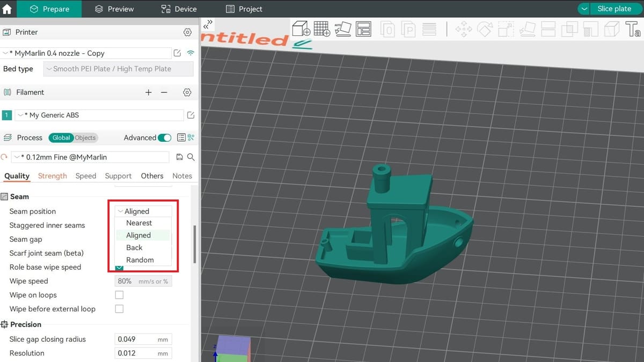Enable Wipe on loops checkbox
This screenshot has height=362, width=644.
(x=119, y=295)
